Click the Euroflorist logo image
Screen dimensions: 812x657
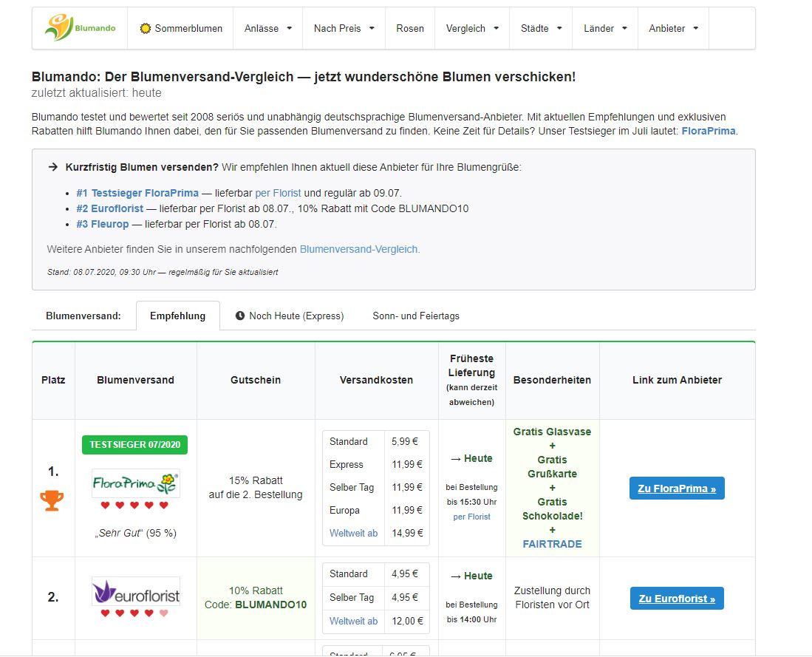[x=136, y=591]
